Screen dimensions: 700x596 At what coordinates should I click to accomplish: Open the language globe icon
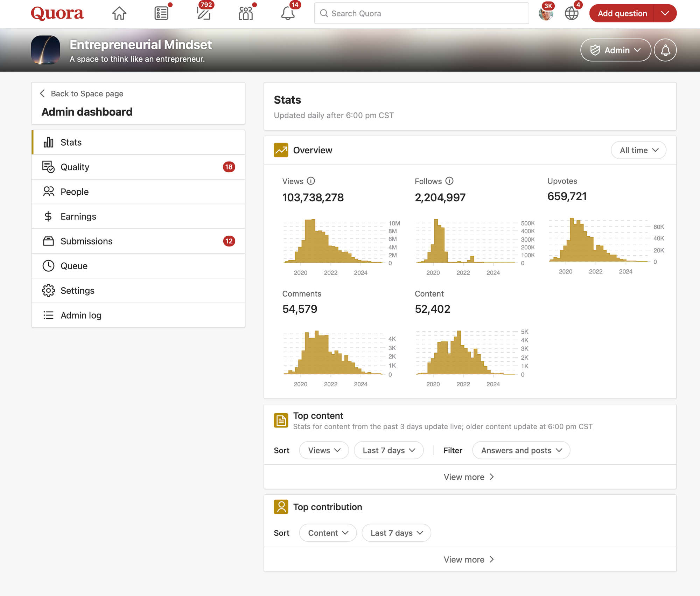pyautogui.click(x=572, y=13)
